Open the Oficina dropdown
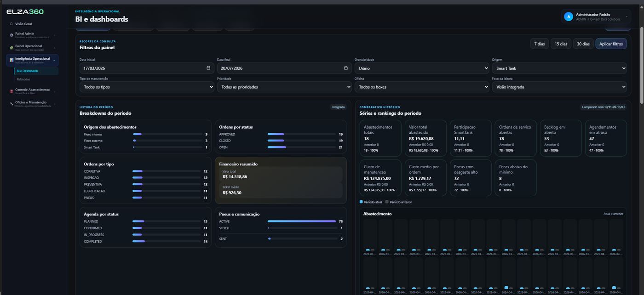This screenshot has height=295, width=644. tap(422, 87)
